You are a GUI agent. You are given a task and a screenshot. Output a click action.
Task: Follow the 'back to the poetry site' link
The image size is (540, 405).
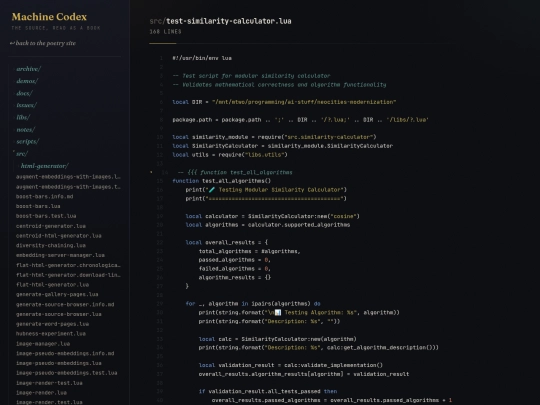[x=43, y=43]
